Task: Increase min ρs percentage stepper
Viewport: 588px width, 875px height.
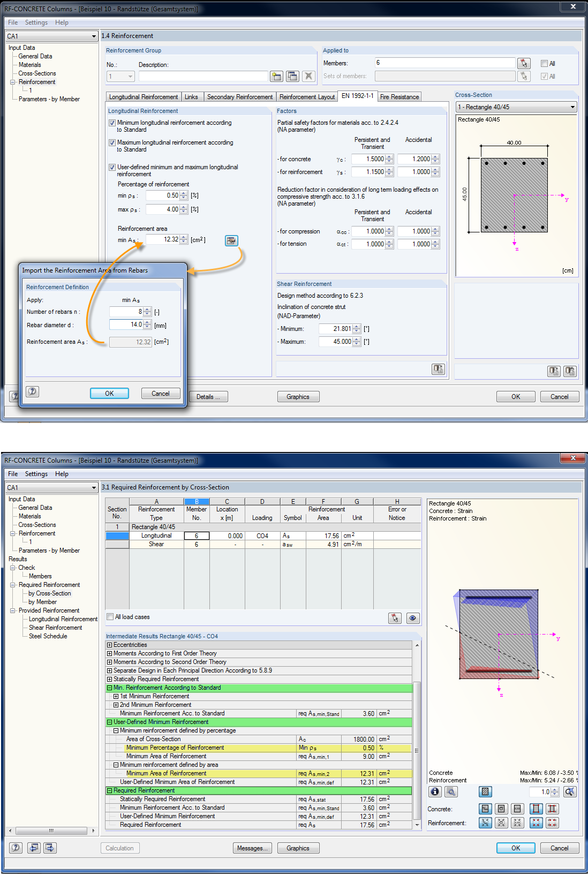Action: tap(184, 193)
